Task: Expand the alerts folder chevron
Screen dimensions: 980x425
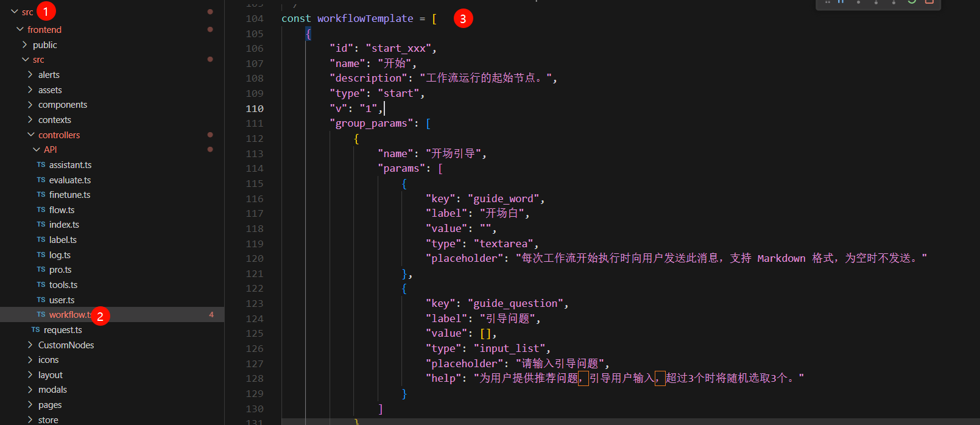Action: tap(30, 74)
